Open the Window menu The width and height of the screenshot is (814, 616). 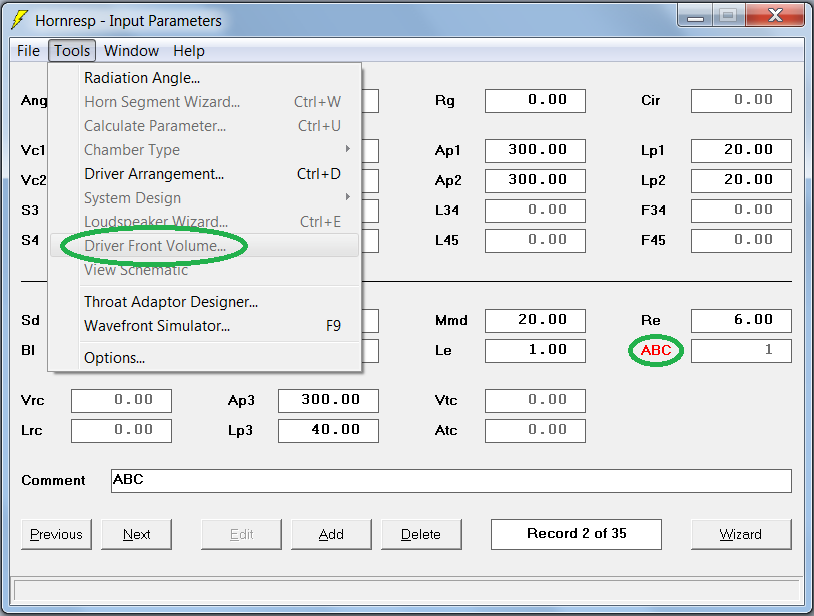(131, 51)
